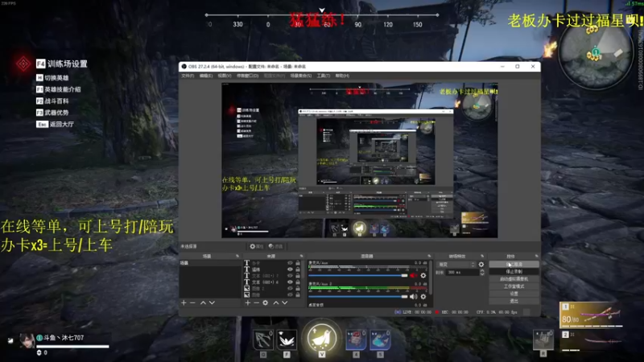
Task: Click the OBS logo in the title bar
Action: (x=184, y=67)
